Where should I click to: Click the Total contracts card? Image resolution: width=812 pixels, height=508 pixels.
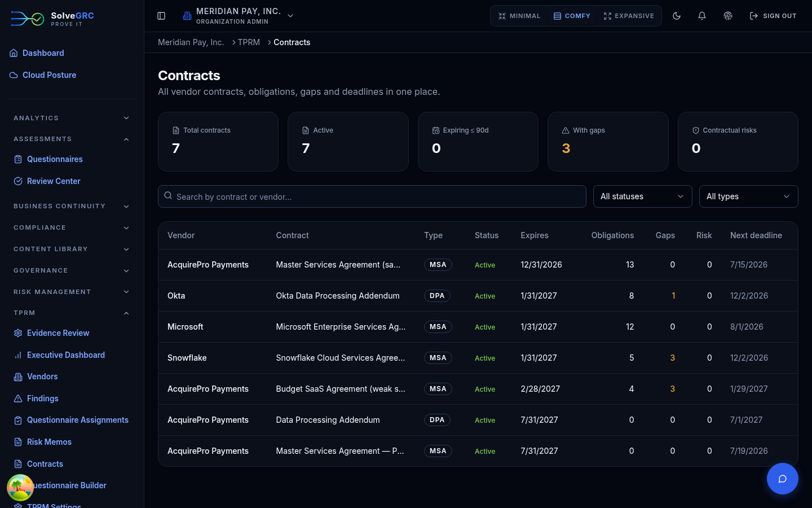click(218, 142)
